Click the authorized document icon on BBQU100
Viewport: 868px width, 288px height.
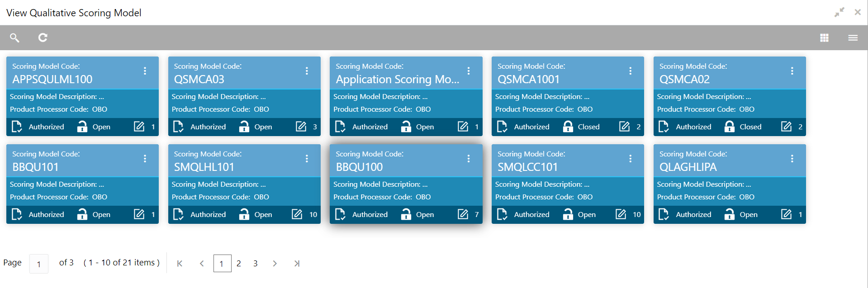pyautogui.click(x=340, y=214)
